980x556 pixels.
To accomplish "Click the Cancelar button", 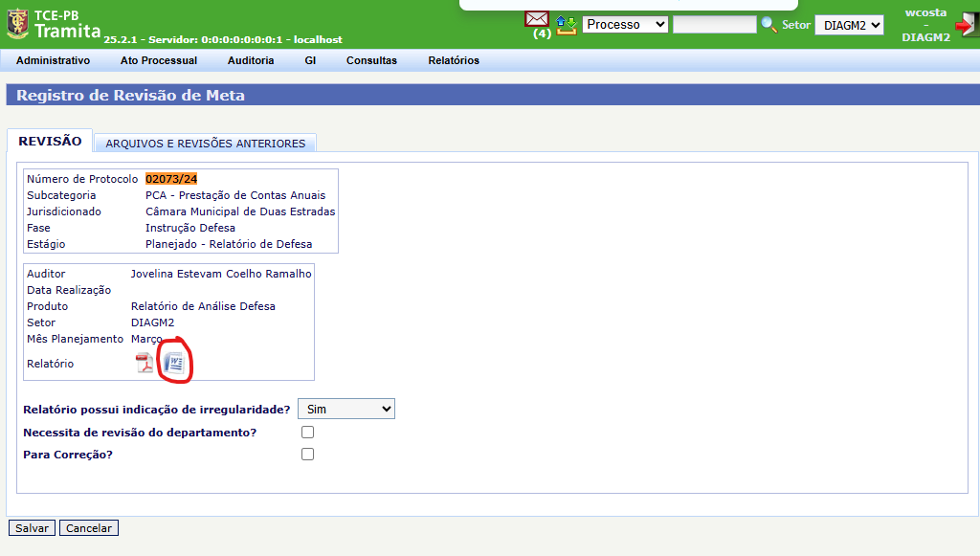I will 89,528.
